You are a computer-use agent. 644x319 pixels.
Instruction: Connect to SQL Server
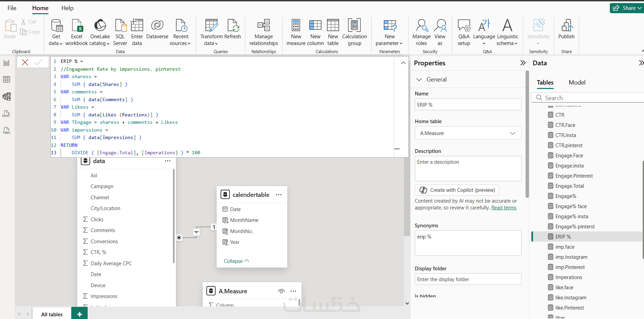tap(120, 32)
